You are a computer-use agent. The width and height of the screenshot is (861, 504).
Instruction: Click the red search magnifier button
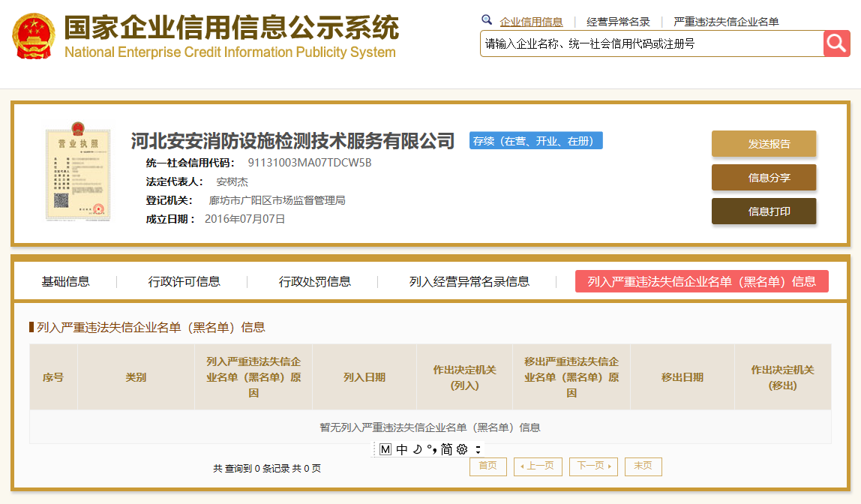point(836,43)
